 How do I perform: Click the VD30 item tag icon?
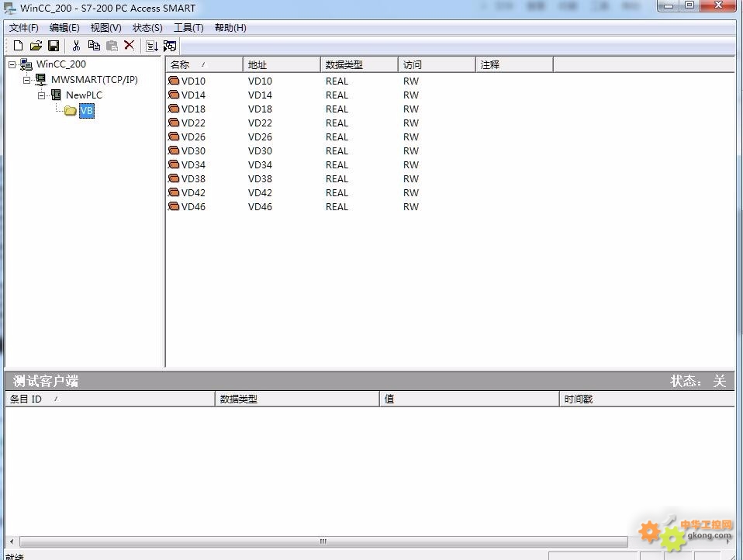point(174,150)
